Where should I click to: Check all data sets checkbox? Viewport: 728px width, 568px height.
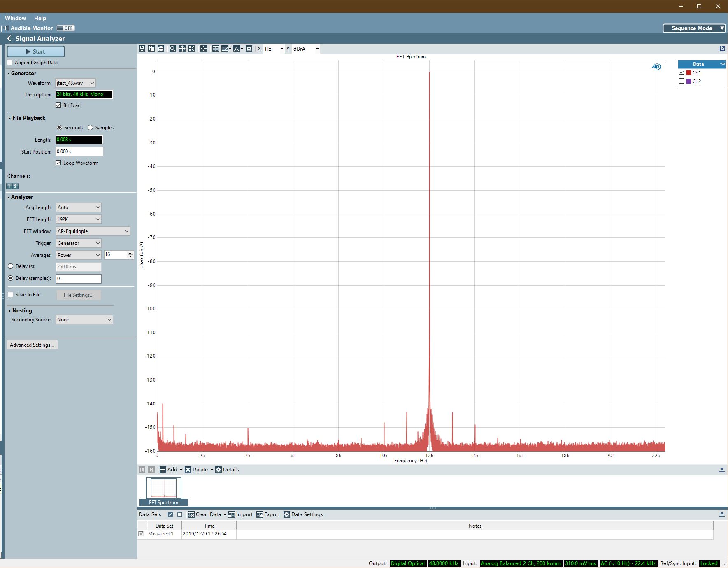(x=170, y=514)
